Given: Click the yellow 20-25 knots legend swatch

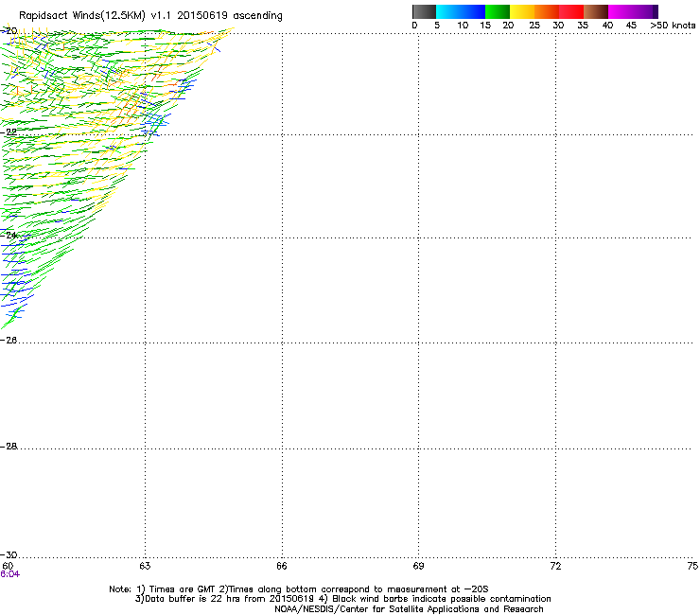Looking at the screenshot, I should click(522, 11).
